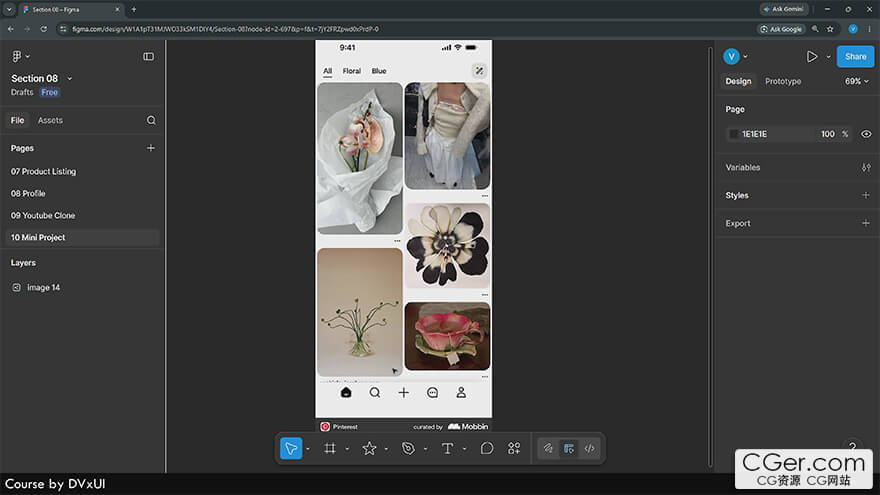Viewport: 880px width, 495px height.
Task: Switch to the Assets tab
Action: [x=50, y=120]
